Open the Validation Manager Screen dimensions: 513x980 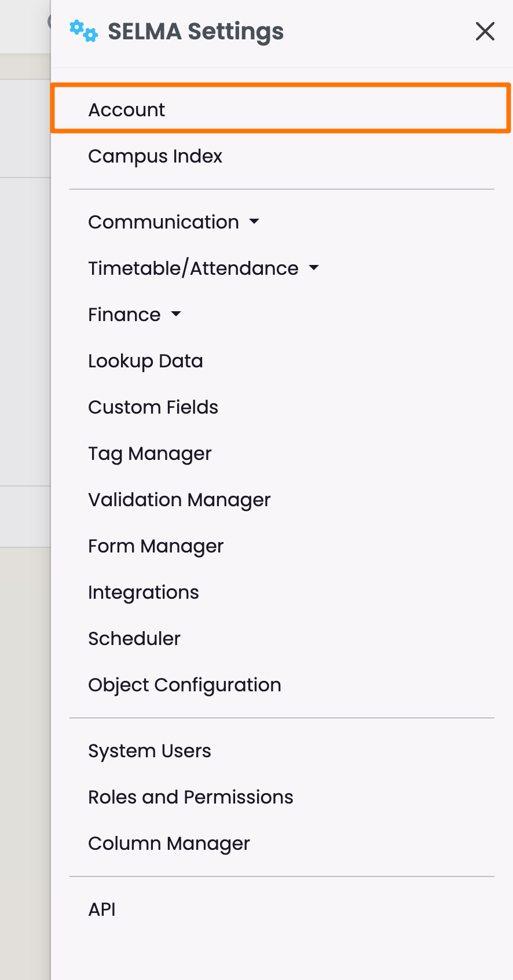pos(179,500)
